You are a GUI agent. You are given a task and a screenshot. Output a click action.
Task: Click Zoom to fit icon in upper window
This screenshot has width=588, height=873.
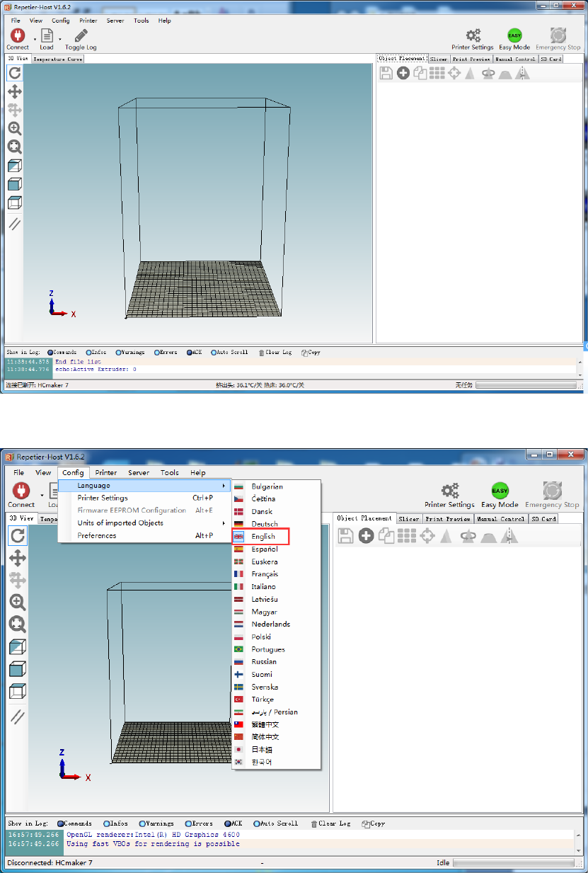[x=14, y=147]
